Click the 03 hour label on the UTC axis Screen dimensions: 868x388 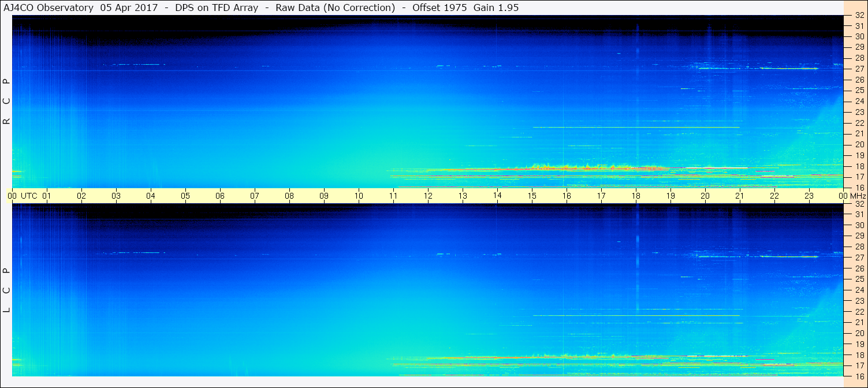[116, 196]
